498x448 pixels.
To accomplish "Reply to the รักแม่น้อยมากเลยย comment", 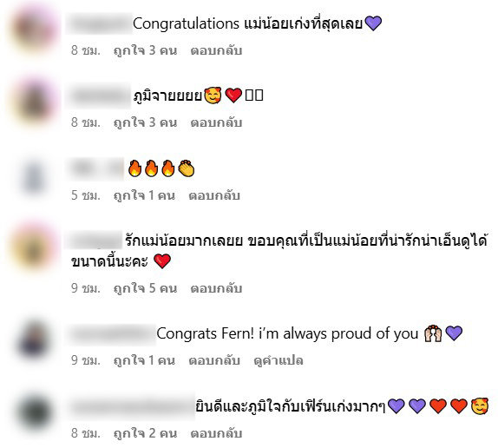I will point(216,288).
